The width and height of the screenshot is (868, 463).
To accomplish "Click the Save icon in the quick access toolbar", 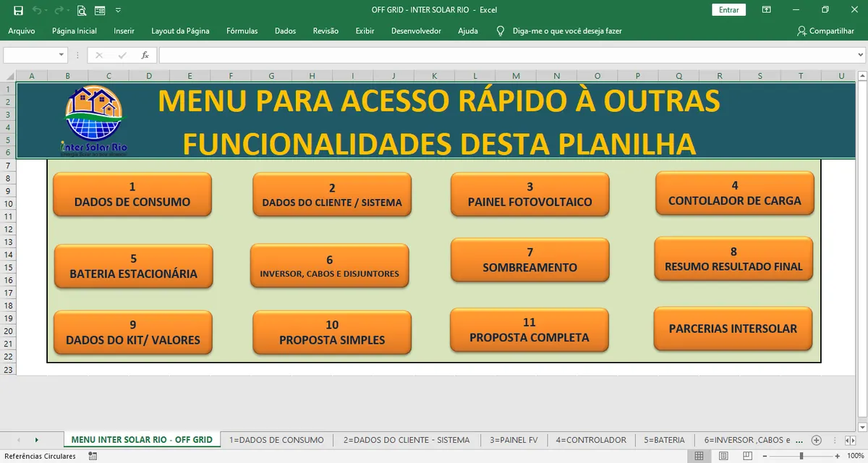I will point(18,10).
